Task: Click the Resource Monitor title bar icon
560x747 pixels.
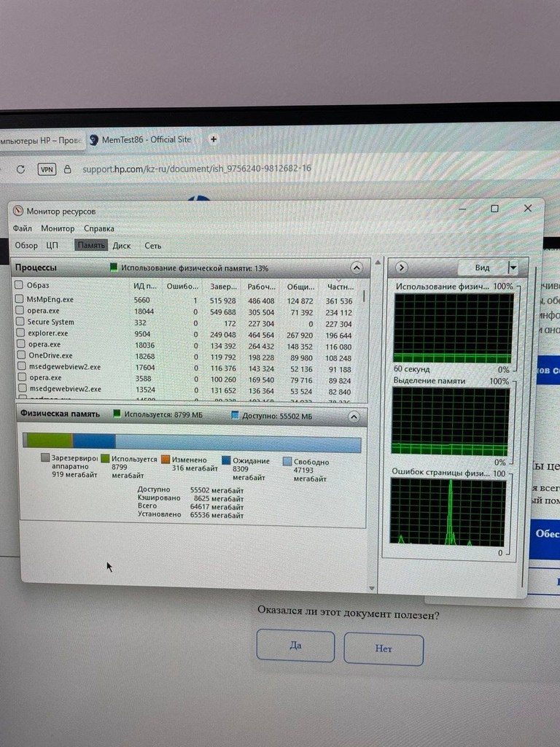Action: pos(18,211)
